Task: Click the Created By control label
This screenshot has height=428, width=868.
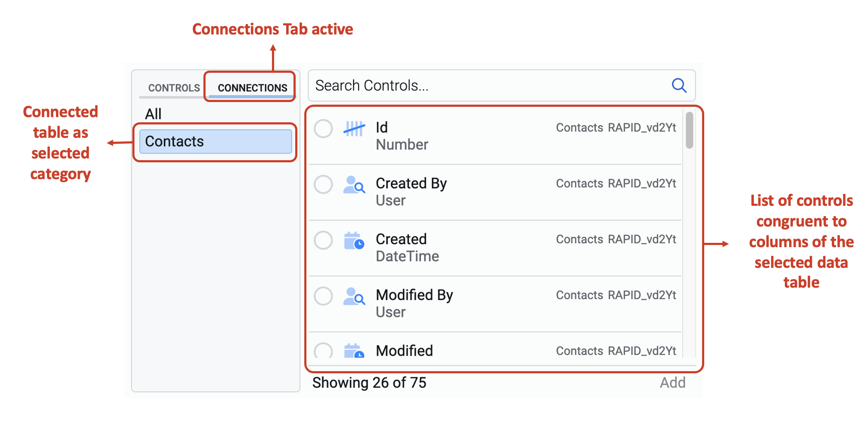Action: [411, 183]
